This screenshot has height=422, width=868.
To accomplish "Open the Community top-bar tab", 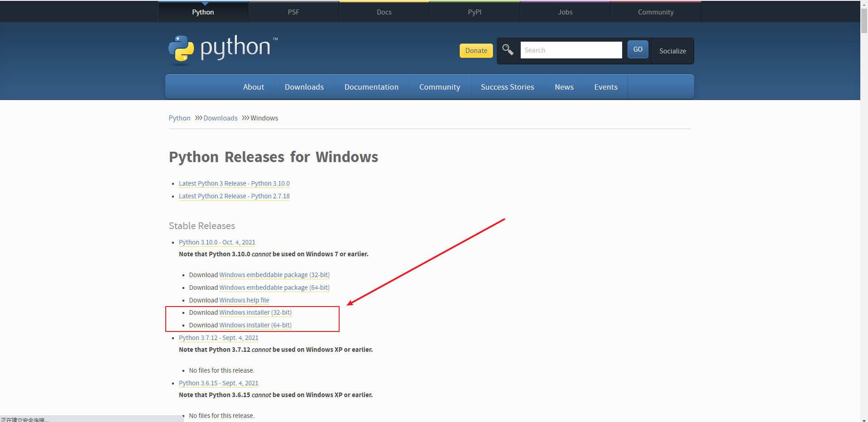I will pos(656,12).
